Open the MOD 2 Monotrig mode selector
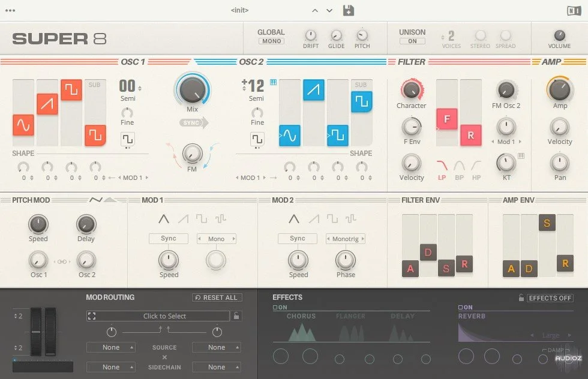The height and width of the screenshot is (379, 588). coord(346,239)
